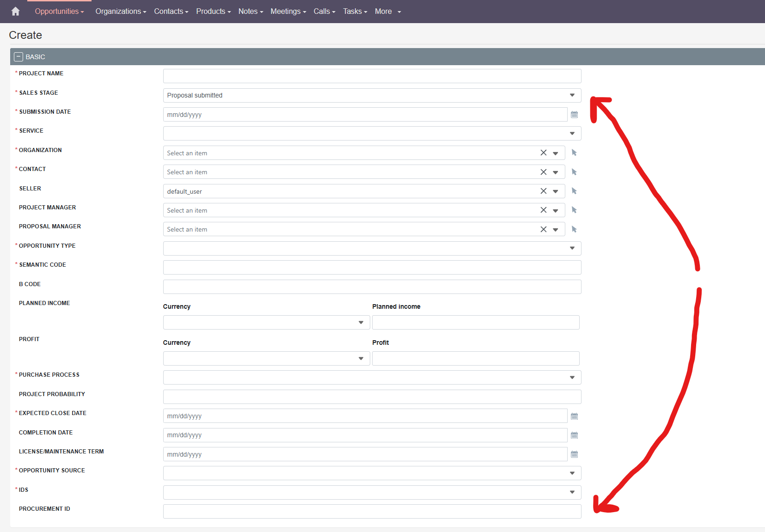This screenshot has width=765, height=532.
Task: Expand the Purchase Process dropdown
Action: point(372,378)
